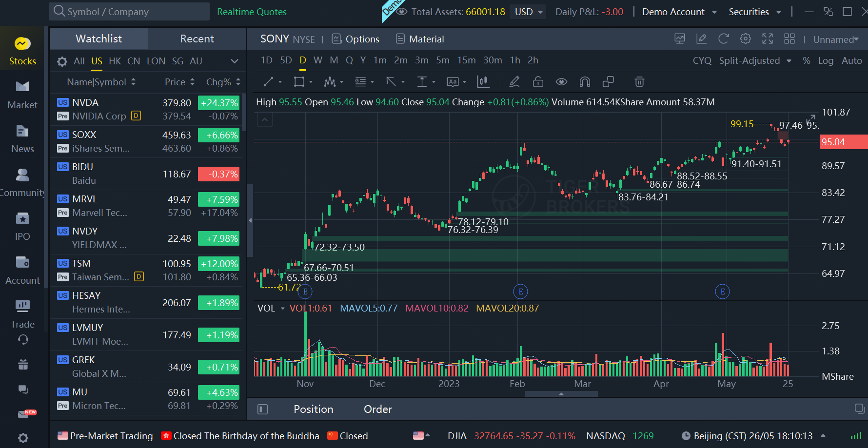This screenshot has width=868, height=448.
Task: Expand the watchlist market filter chevron
Action: pyautogui.click(x=235, y=61)
